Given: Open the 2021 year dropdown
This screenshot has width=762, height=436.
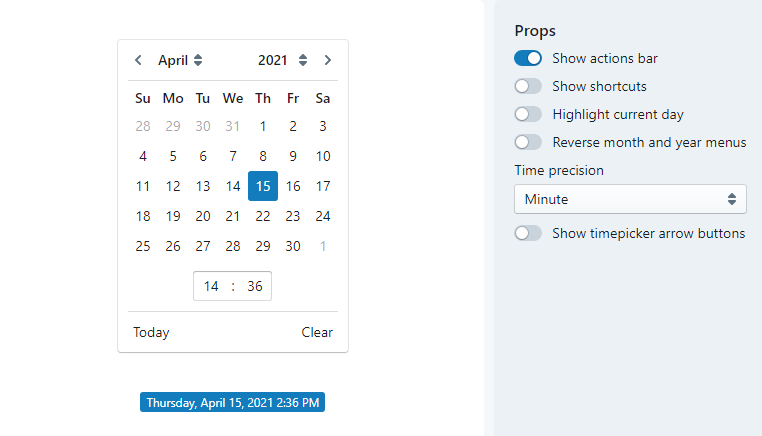Looking at the screenshot, I should coord(283,60).
